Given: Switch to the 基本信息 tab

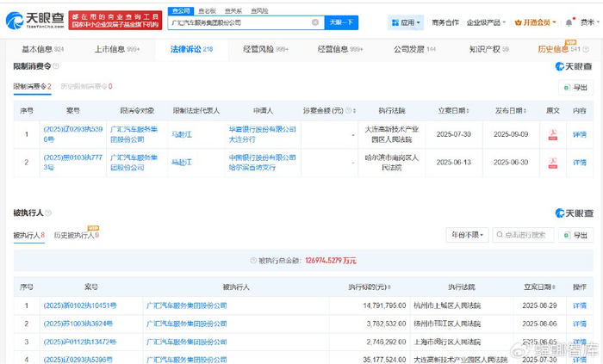Looking at the screenshot, I should (x=43, y=49).
